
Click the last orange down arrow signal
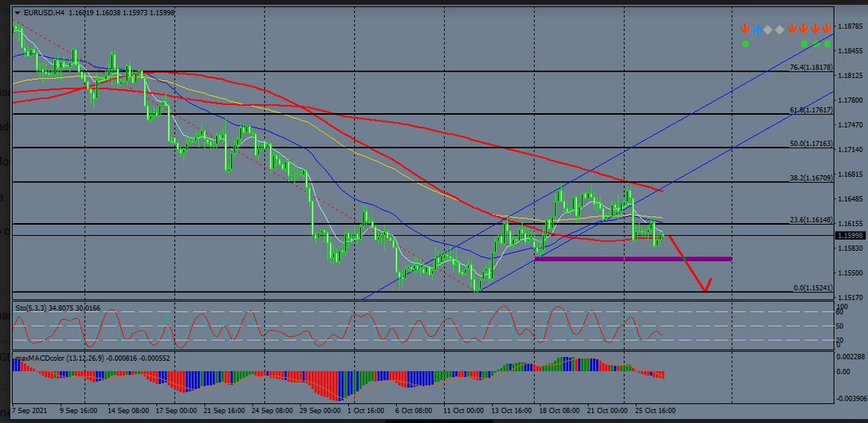(x=827, y=29)
